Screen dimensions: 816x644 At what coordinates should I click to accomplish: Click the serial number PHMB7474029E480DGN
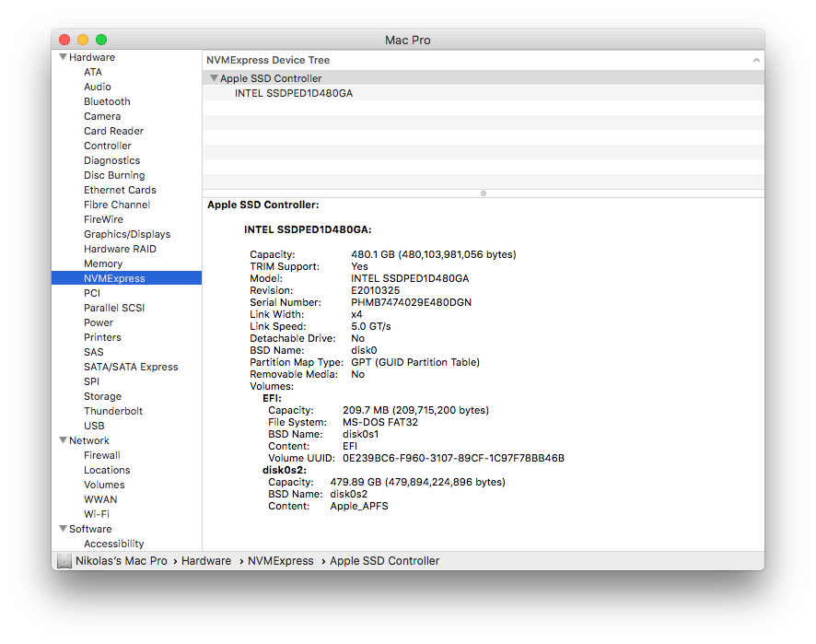click(x=411, y=302)
